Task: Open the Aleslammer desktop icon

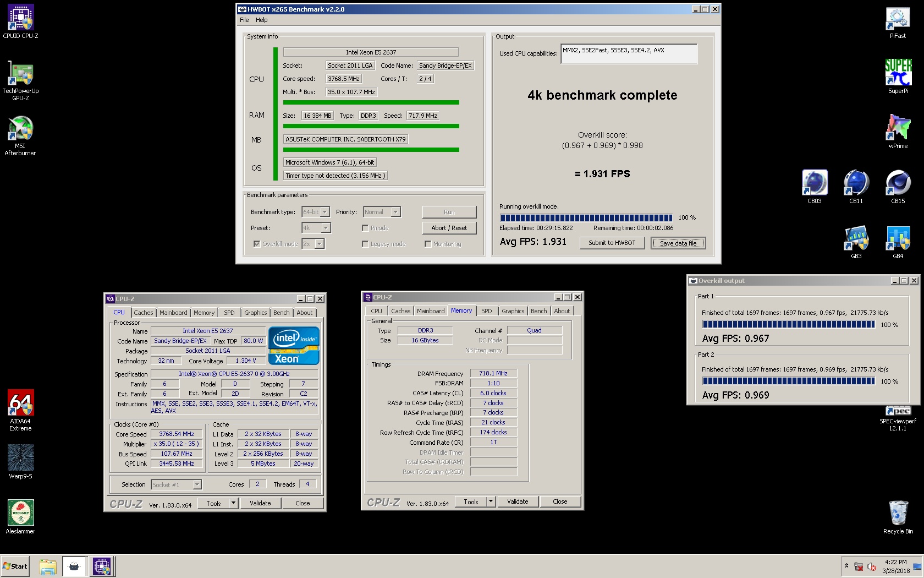Action: tap(20, 516)
